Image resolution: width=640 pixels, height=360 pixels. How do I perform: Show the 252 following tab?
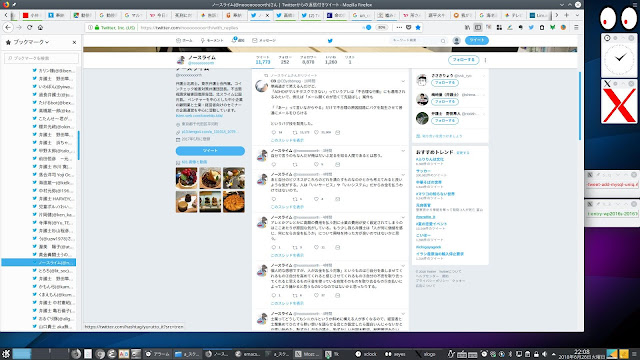(x=285, y=60)
